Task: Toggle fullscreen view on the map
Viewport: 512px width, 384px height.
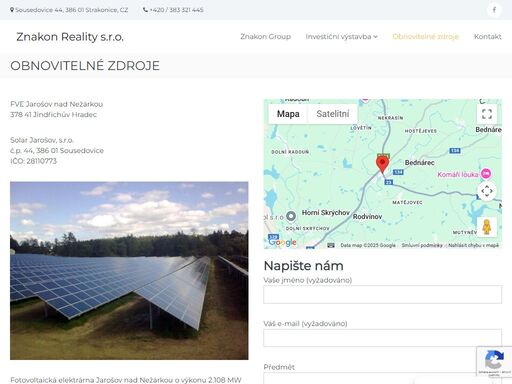Action: (487, 114)
